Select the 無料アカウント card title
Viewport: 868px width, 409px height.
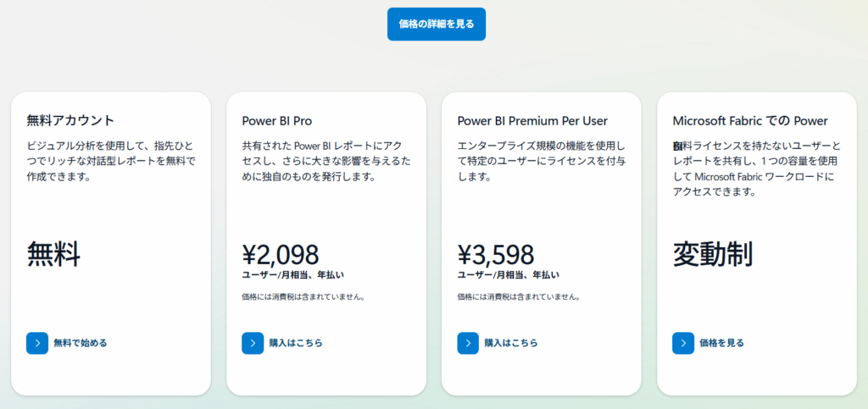[x=70, y=120]
